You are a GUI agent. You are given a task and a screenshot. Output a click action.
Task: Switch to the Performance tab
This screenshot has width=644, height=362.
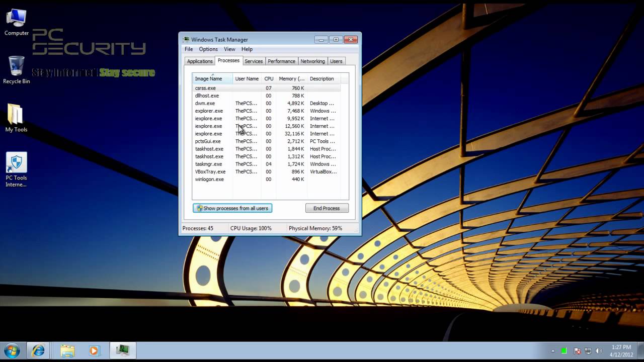click(x=281, y=61)
